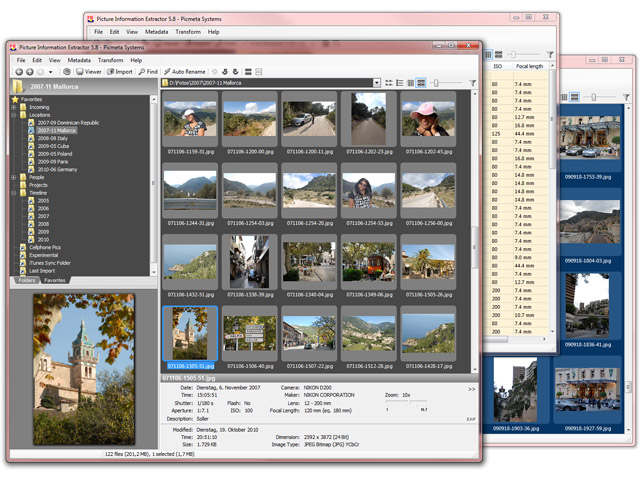Open the Last Import shortcut folder
640x480 pixels.
44,270
